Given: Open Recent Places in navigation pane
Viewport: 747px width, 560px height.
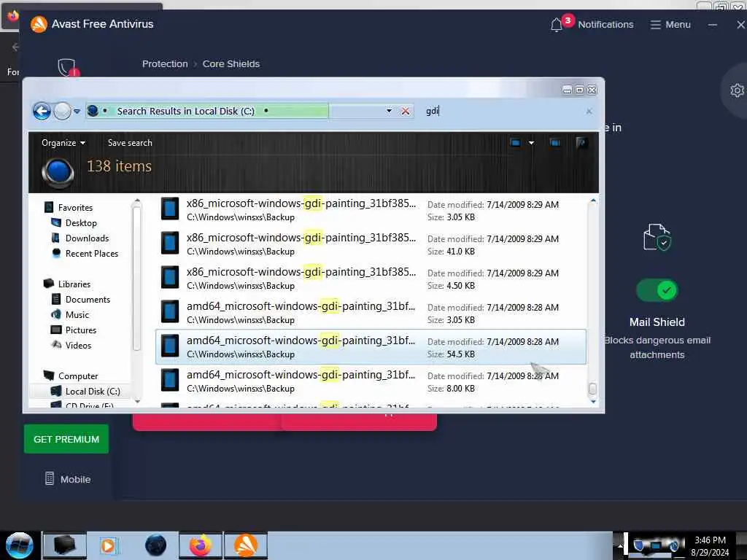Looking at the screenshot, I should 91,253.
